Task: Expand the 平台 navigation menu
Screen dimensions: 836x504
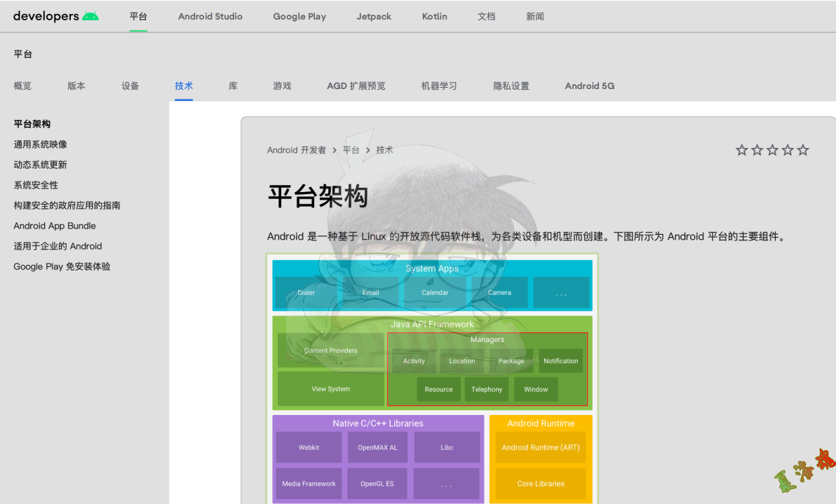Action: click(138, 16)
